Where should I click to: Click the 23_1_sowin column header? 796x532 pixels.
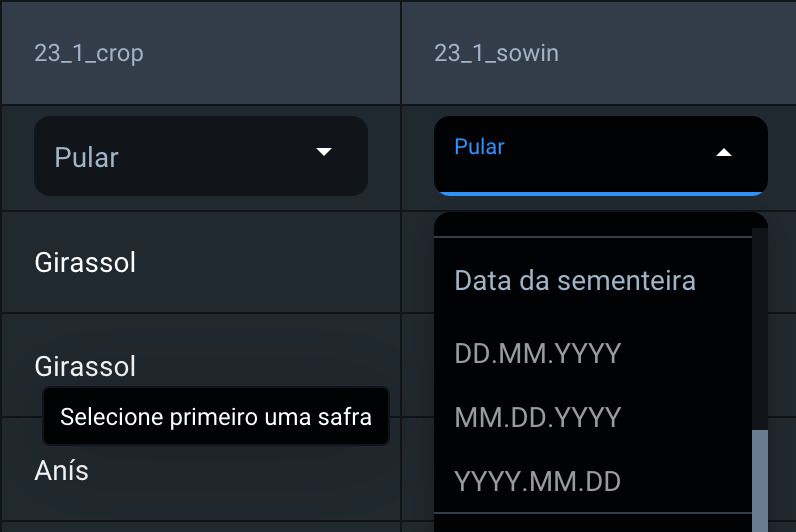[x=496, y=53]
